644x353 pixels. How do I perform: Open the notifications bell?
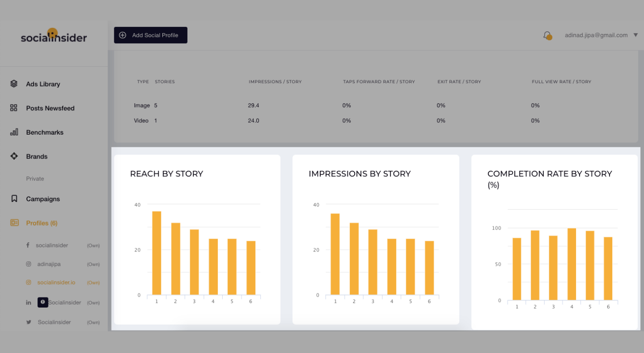(547, 35)
